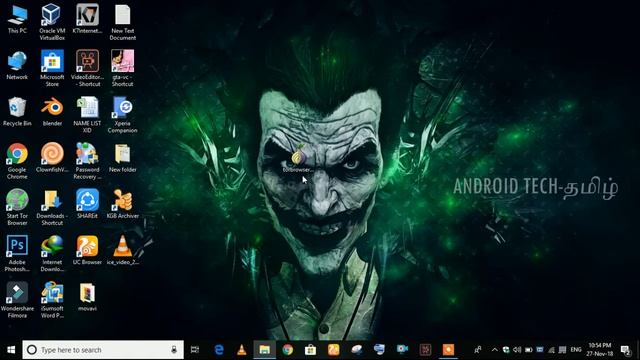Launch Microsoft Edge from the taskbar
The height and width of the screenshot is (360, 640).
tap(219, 350)
